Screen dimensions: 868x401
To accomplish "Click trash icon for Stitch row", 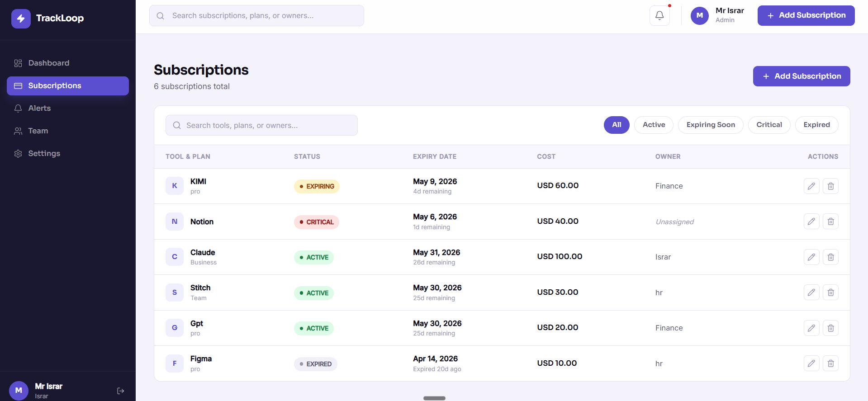I will pyautogui.click(x=830, y=292).
